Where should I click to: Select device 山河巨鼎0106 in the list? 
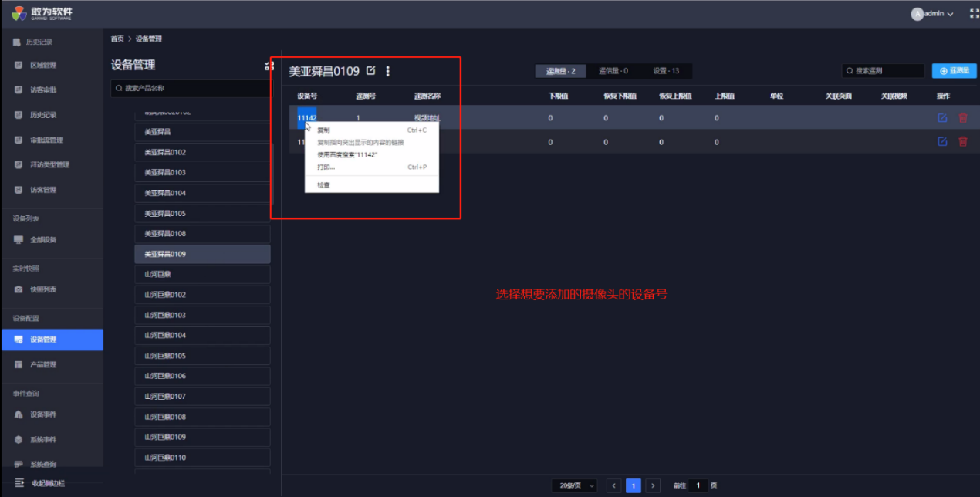pyautogui.click(x=203, y=376)
